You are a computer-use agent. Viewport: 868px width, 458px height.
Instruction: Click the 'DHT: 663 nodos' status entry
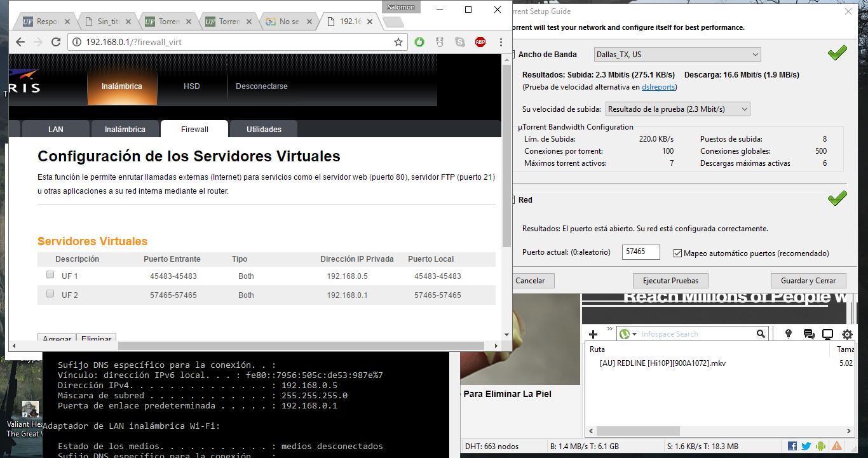[x=492, y=447]
